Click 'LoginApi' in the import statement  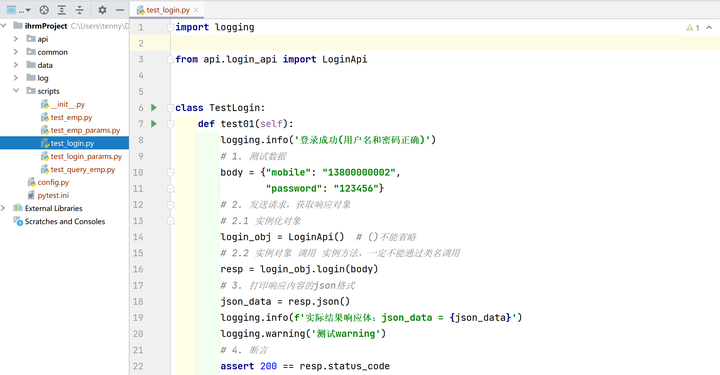344,59
